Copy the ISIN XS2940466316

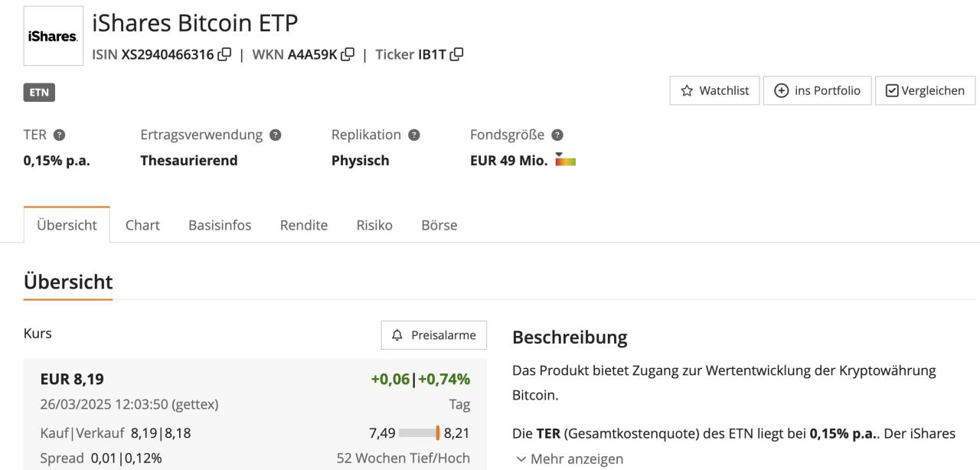pyautogui.click(x=224, y=54)
